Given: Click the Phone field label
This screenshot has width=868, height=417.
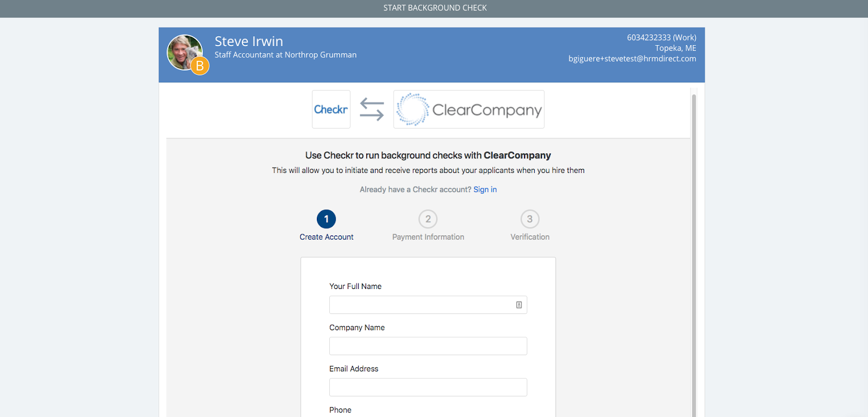Looking at the screenshot, I should [340, 410].
